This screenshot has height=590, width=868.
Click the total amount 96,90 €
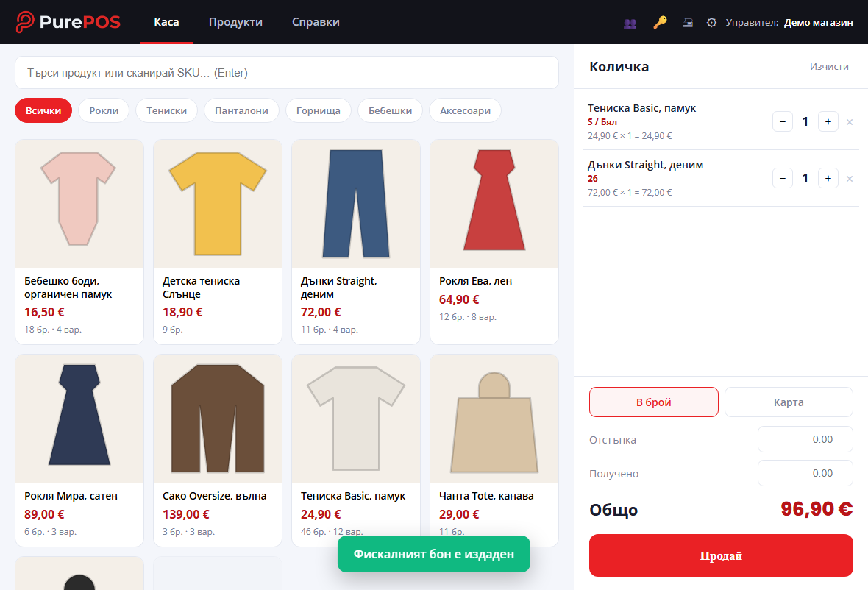coord(817,508)
